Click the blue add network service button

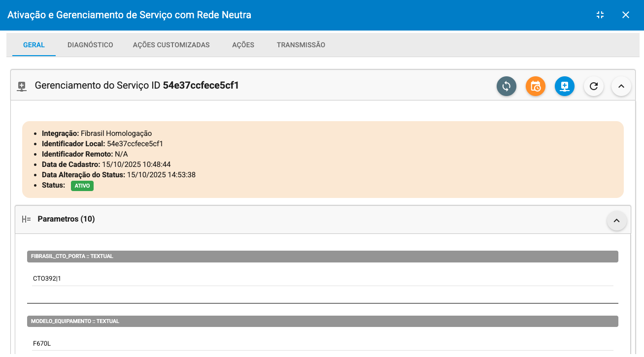point(565,86)
